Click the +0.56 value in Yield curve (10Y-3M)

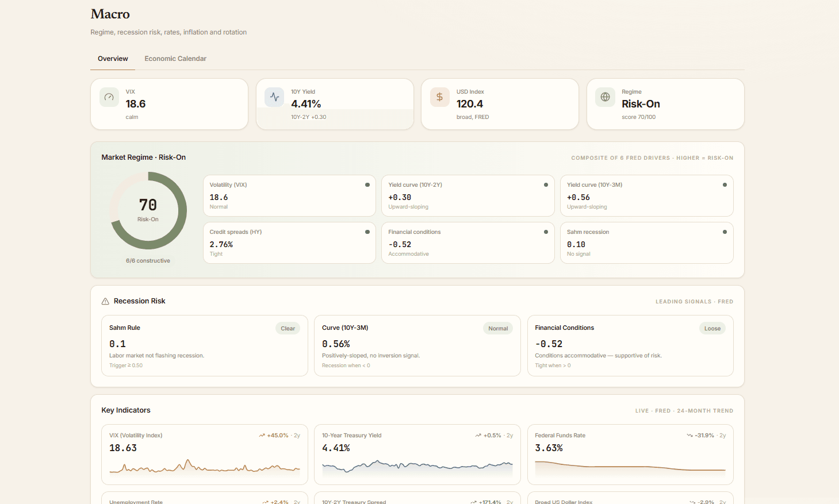[579, 197]
